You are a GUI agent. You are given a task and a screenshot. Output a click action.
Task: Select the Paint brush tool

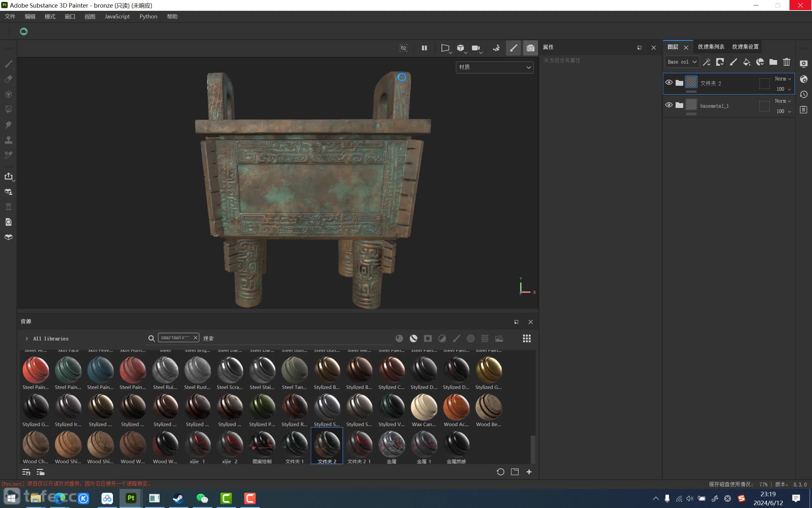pyautogui.click(x=9, y=64)
